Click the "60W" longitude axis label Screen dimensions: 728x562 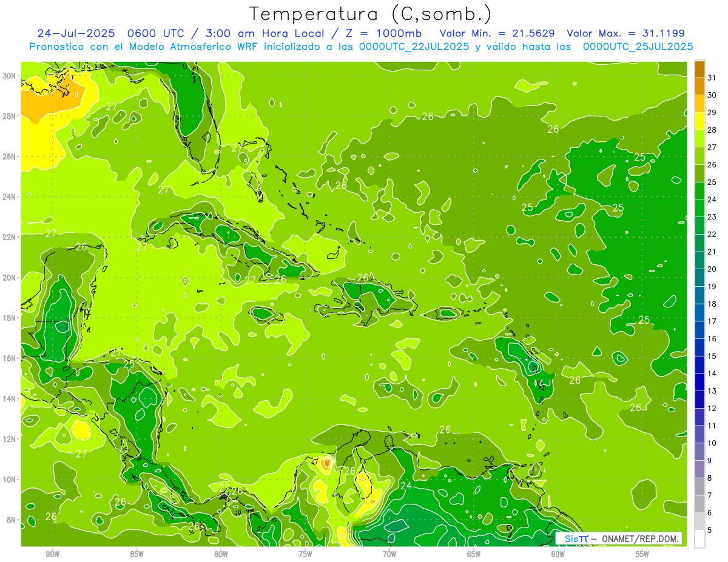558,554
